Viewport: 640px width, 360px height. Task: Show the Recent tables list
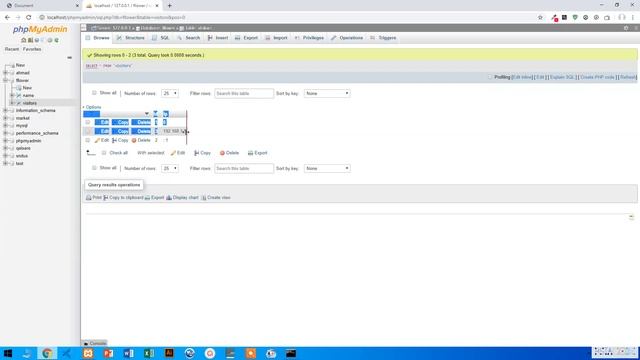click(x=12, y=49)
